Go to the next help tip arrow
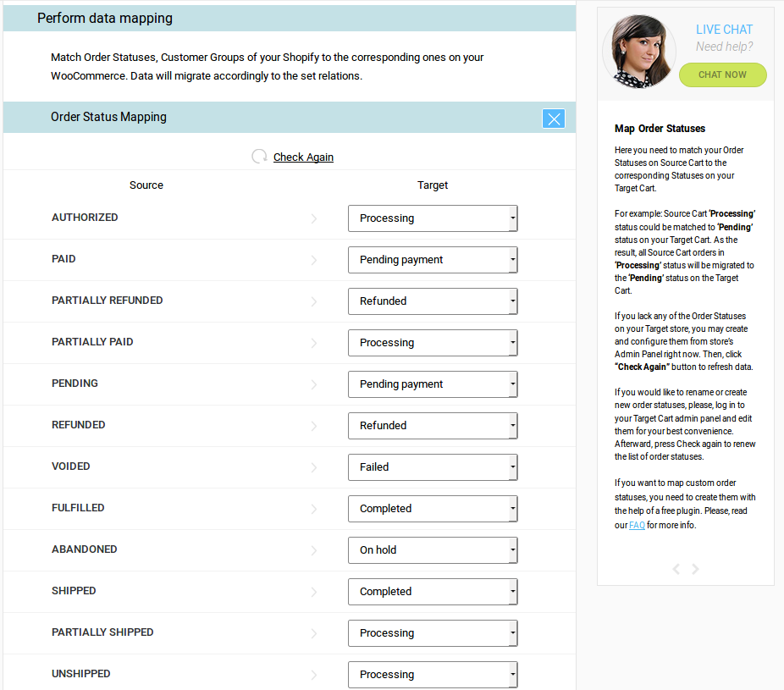Viewport: 784px width, 690px height. [696, 569]
